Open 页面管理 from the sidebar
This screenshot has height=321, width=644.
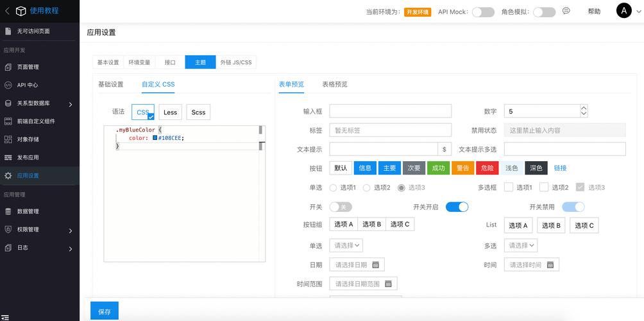28,67
